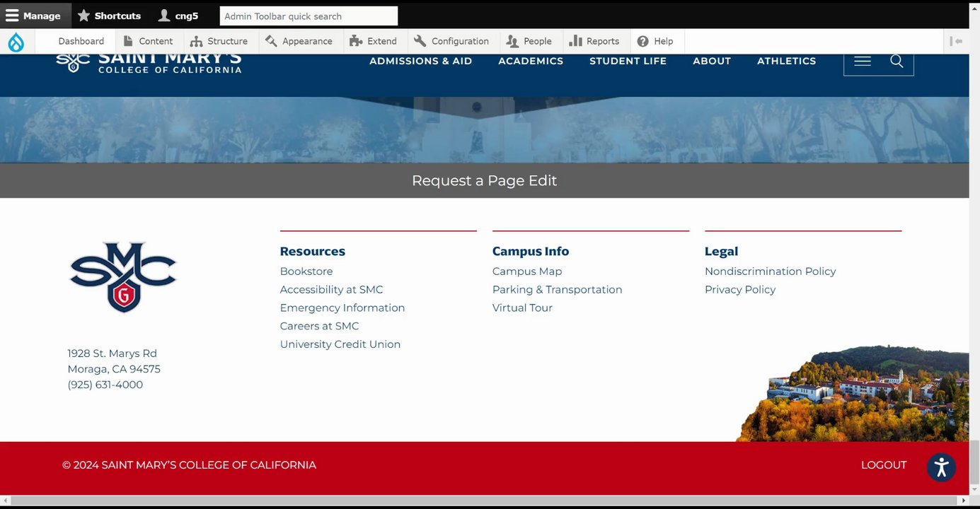The width and height of the screenshot is (980, 509).
Task: Open Parking & Transportation link
Action: coord(557,290)
